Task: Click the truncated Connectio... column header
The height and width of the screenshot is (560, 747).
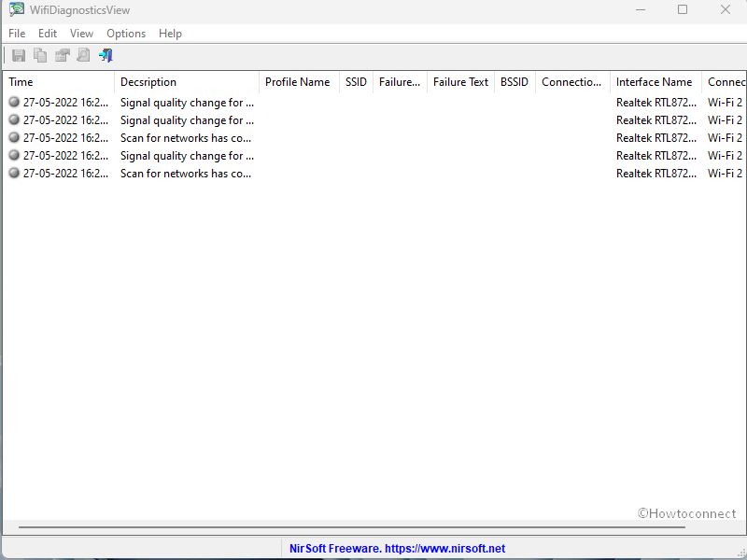Action: (572, 82)
